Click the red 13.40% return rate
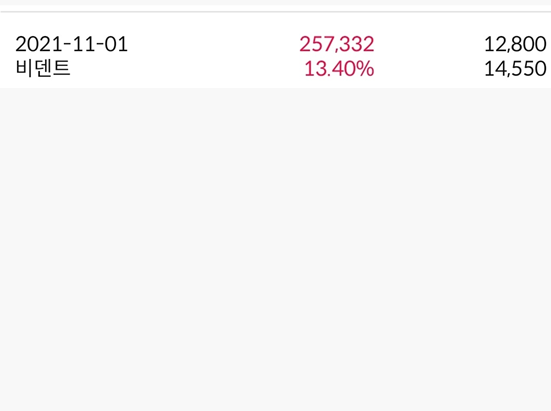This screenshot has height=411, width=551. tap(339, 68)
